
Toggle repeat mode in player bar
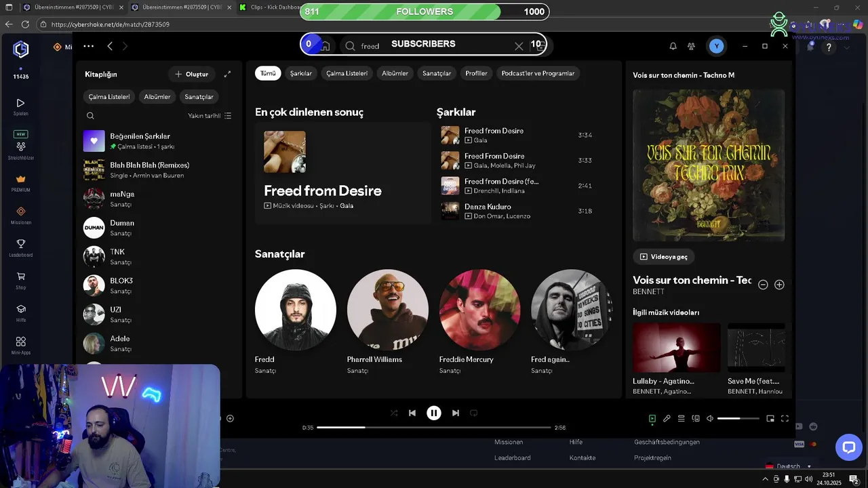point(474,413)
